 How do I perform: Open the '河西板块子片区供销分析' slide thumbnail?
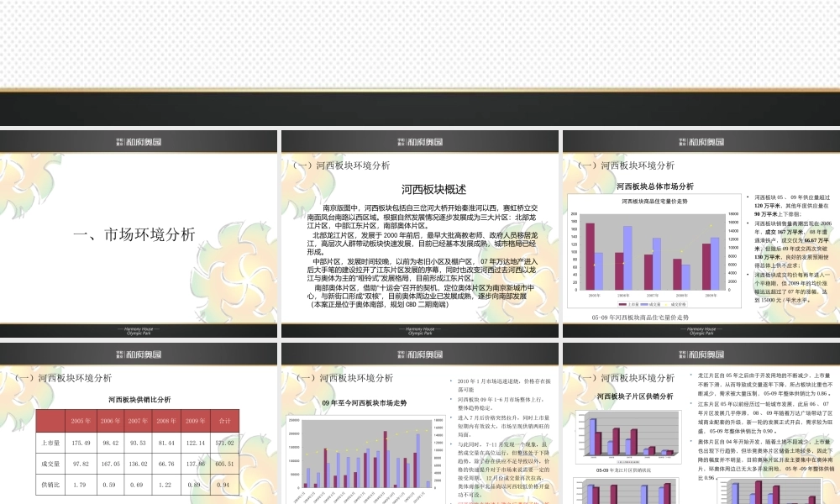701,423
